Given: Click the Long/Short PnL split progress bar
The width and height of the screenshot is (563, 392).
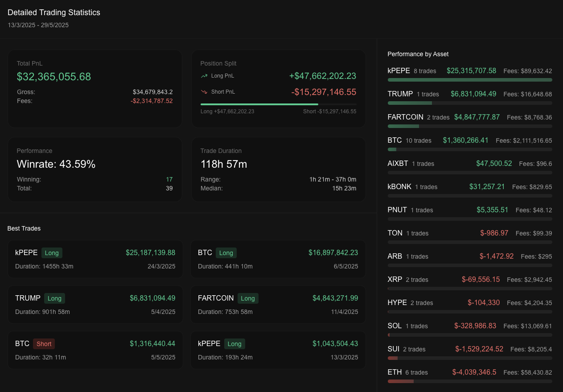Looking at the screenshot, I should pos(278,104).
